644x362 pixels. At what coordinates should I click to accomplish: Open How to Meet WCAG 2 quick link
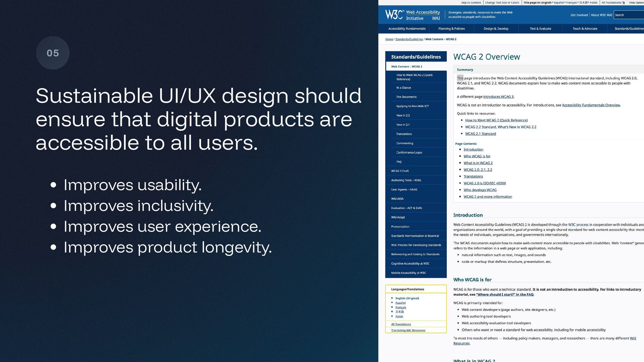496,120
